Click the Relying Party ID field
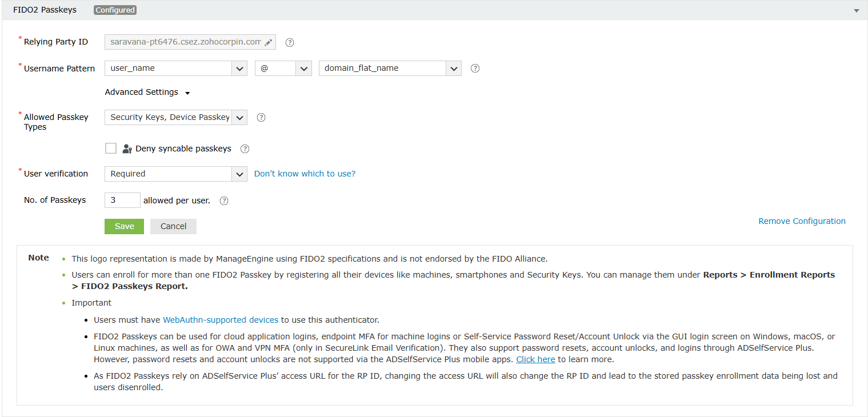The height and width of the screenshot is (417, 868). tap(190, 42)
